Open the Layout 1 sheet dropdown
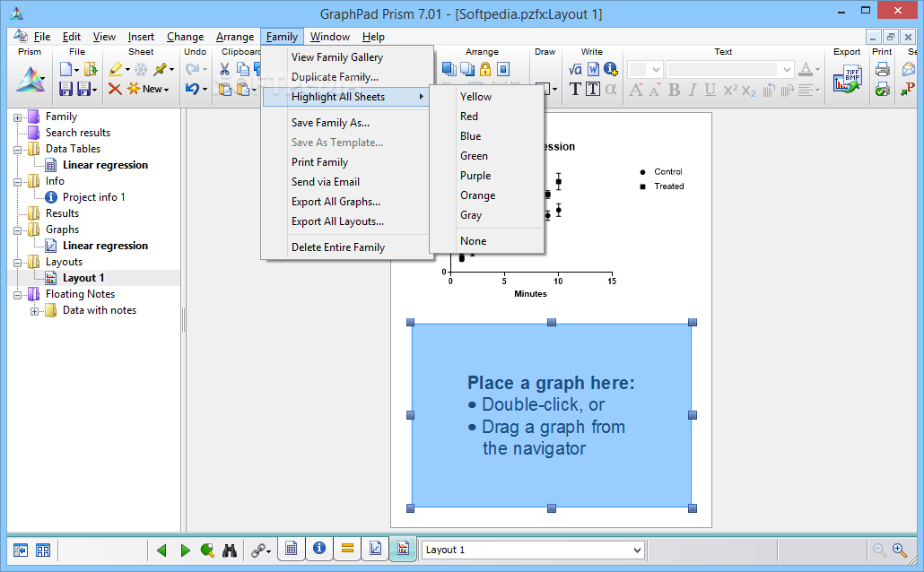The image size is (924, 572). (637, 550)
